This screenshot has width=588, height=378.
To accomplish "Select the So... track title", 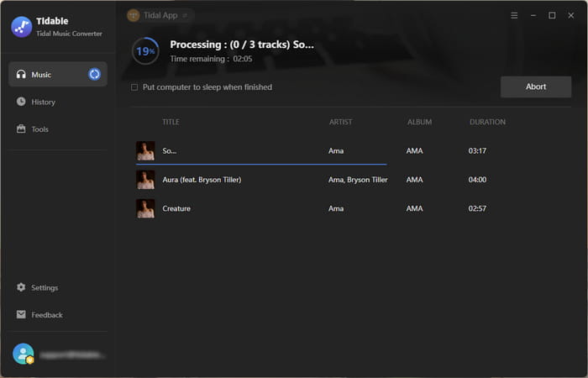I will click(x=169, y=150).
